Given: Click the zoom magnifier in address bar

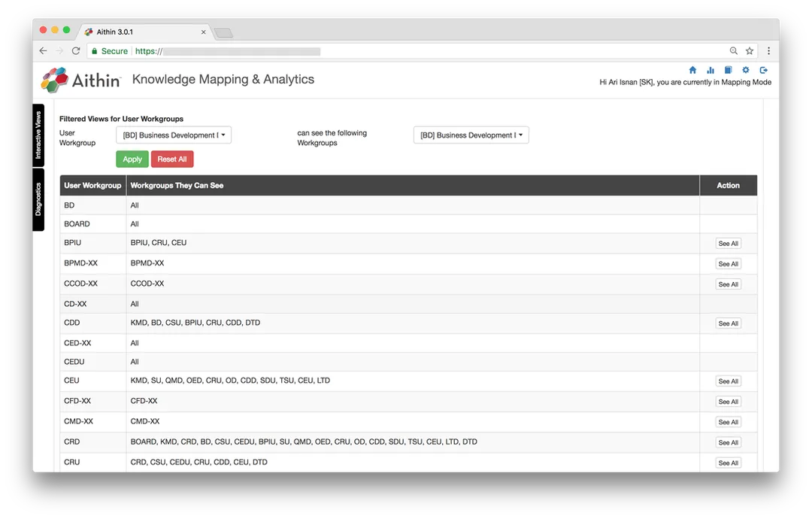Looking at the screenshot, I should pos(733,50).
